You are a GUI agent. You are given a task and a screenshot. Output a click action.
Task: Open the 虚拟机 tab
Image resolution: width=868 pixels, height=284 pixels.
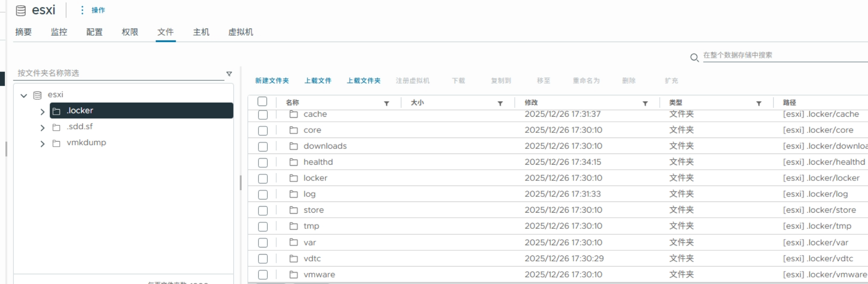(241, 32)
